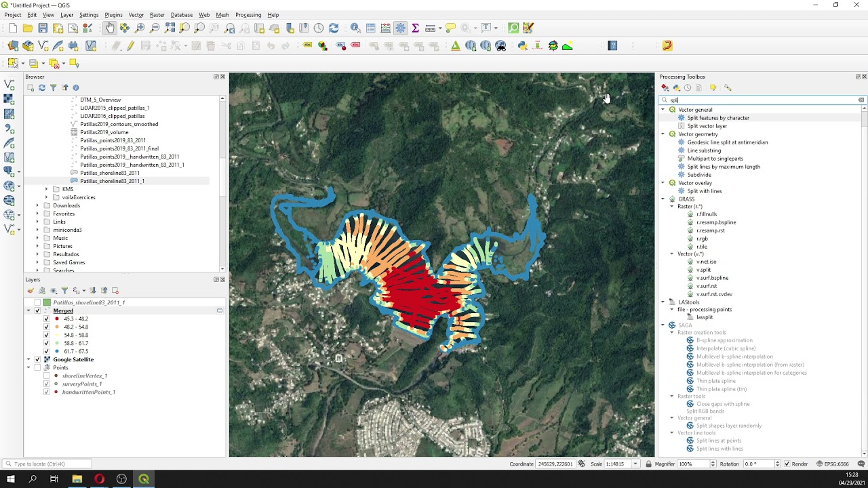Screen dimensions: 868x488
Task: Click the green triangle plugin icon
Action: tap(455, 45)
